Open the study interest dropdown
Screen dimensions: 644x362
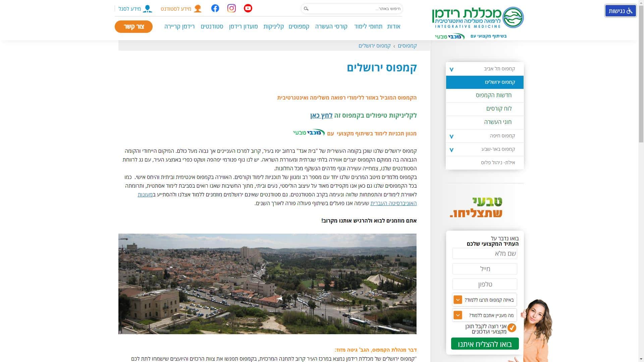click(x=458, y=315)
